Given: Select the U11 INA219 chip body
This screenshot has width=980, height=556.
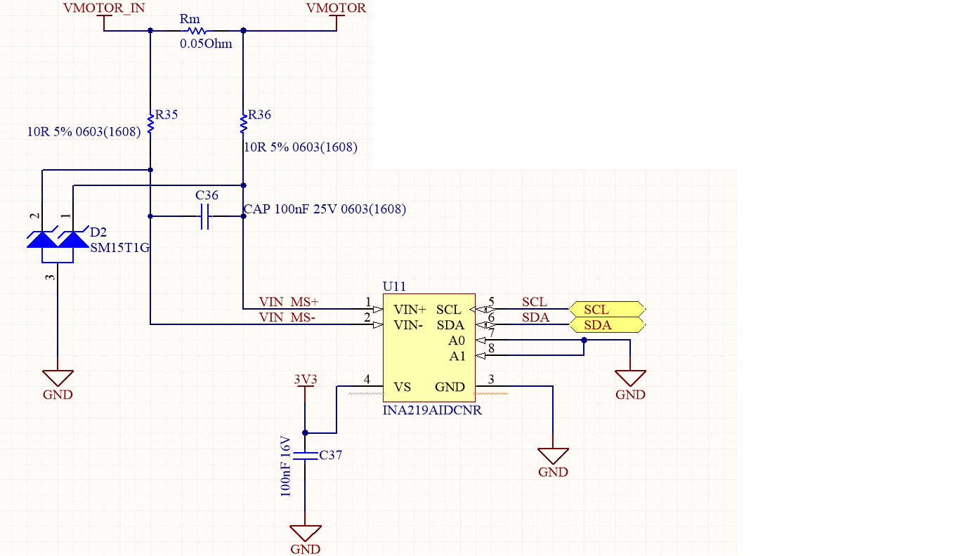Looking at the screenshot, I should click(429, 347).
